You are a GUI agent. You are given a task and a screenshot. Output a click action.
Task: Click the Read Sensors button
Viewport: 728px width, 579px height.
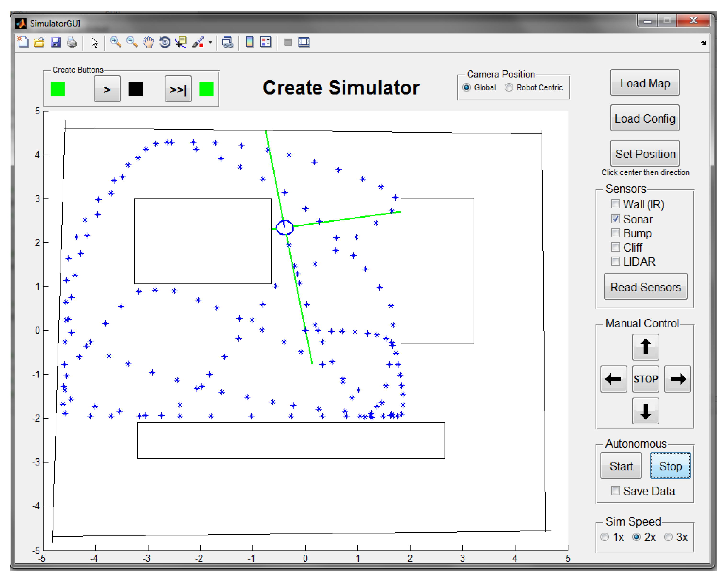tap(645, 287)
